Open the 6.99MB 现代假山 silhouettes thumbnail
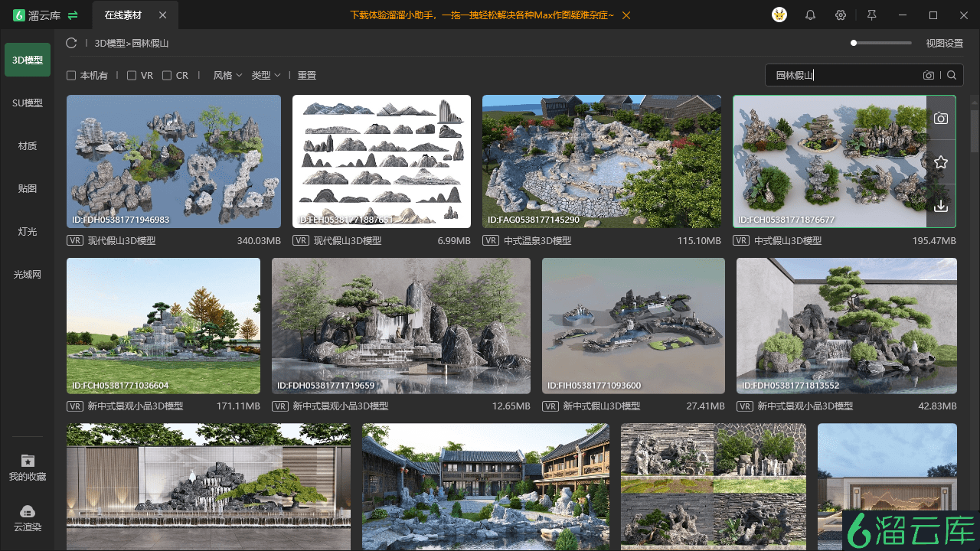Screen dimensions: 980x551 381,161
